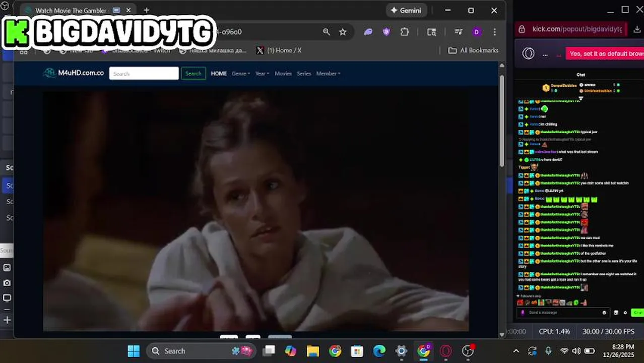The image size is (644, 363).
Task: Open Task View on the taskbar
Action: (x=269, y=351)
